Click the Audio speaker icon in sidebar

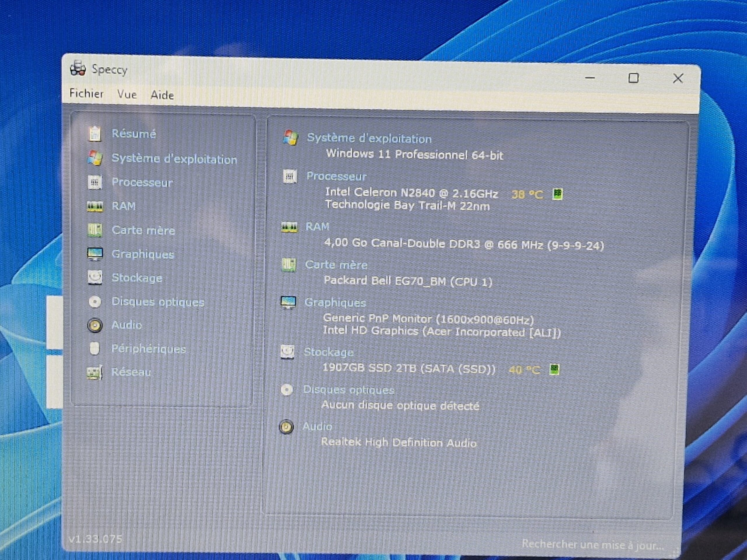click(95, 325)
